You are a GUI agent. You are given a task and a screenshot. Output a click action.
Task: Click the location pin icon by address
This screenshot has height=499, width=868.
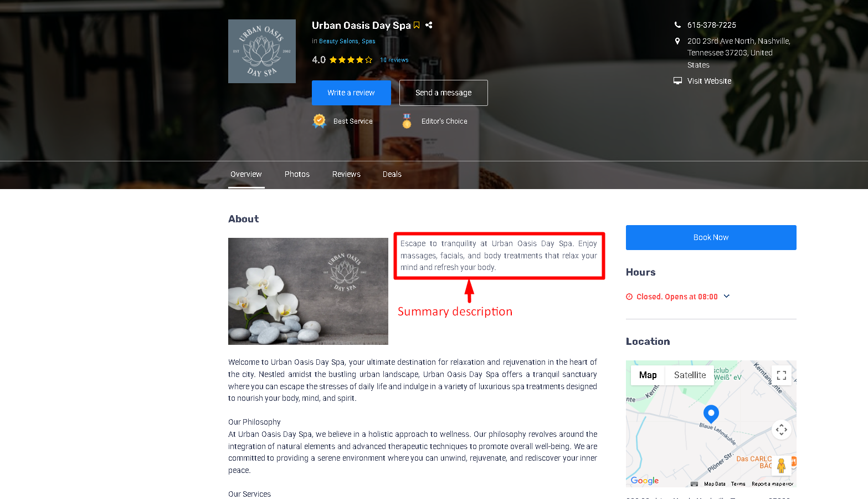click(x=677, y=41)
